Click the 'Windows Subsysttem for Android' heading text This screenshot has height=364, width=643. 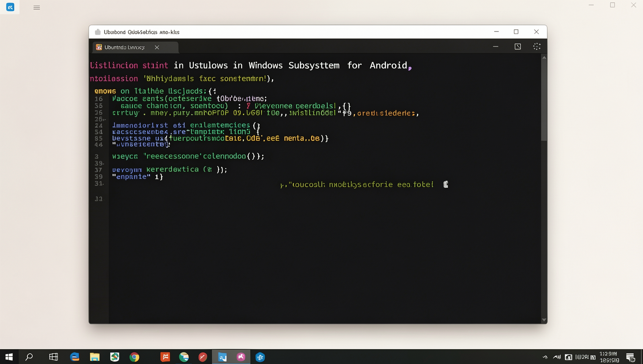(x=328, y=65)
